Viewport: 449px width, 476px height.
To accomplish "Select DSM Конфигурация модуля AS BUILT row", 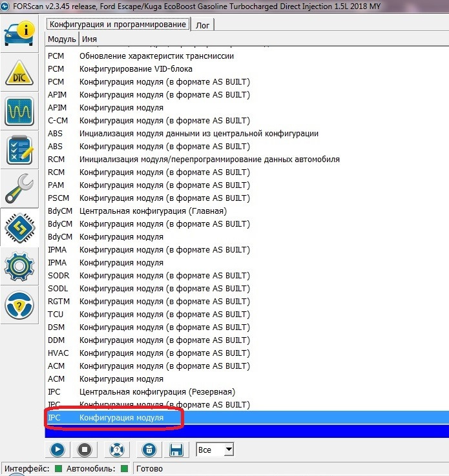I will 247,327.
